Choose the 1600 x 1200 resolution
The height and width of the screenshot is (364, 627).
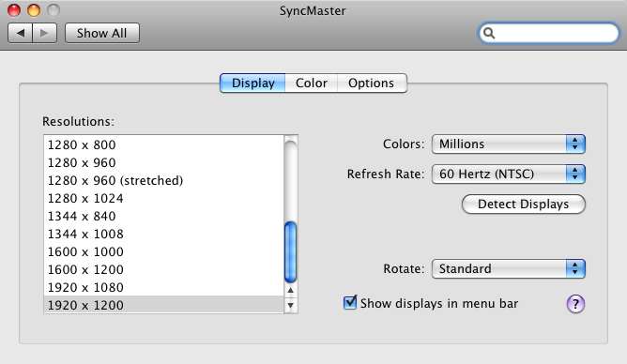coord(163,269)
